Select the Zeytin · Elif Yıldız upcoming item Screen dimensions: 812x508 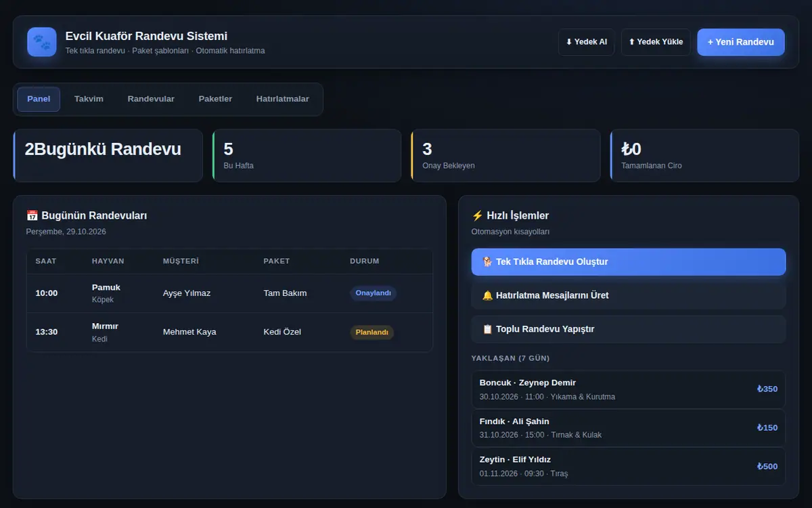click(629, 466)
